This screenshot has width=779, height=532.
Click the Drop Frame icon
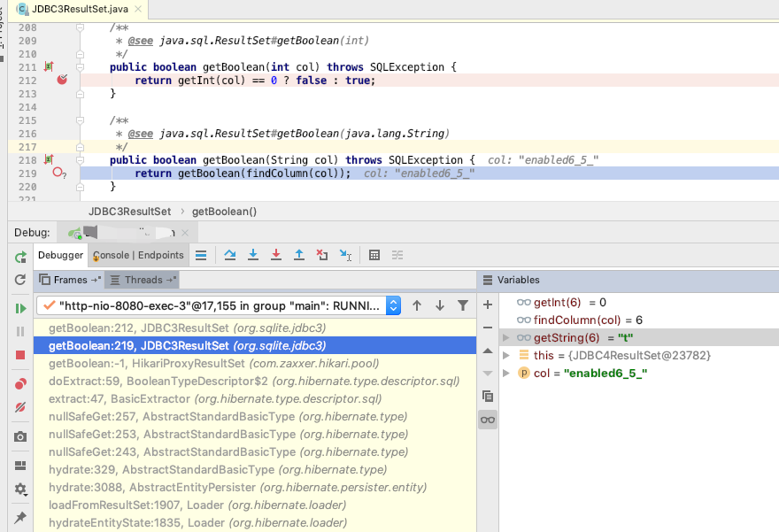click(x=322, y=255)
